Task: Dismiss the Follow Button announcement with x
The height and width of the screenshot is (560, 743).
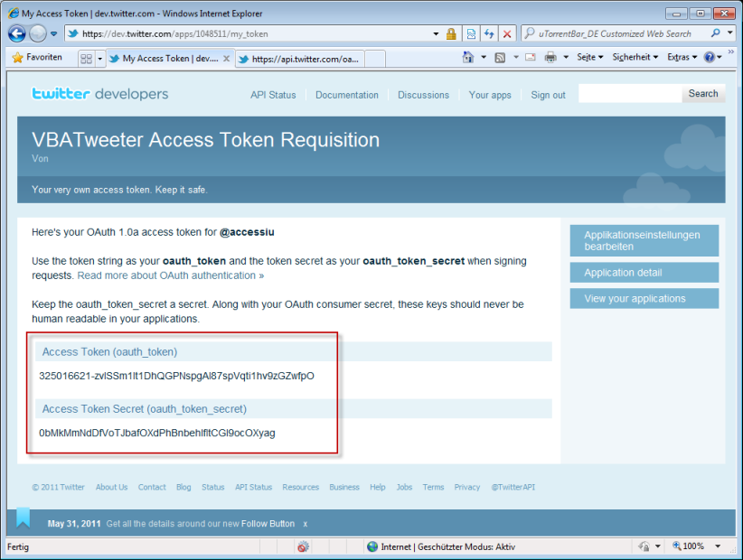Action: tap(306, 524)
